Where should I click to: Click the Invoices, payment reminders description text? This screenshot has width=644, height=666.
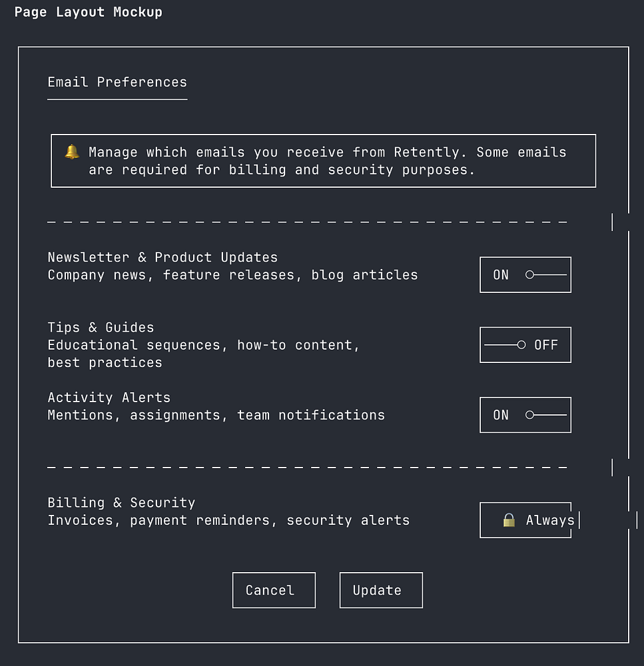click(x=228, y=520)
